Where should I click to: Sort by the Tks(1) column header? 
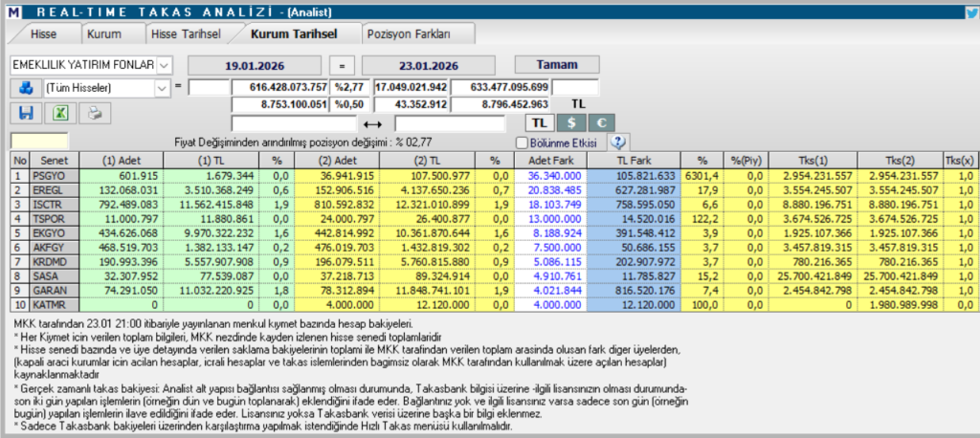(813, 161)
